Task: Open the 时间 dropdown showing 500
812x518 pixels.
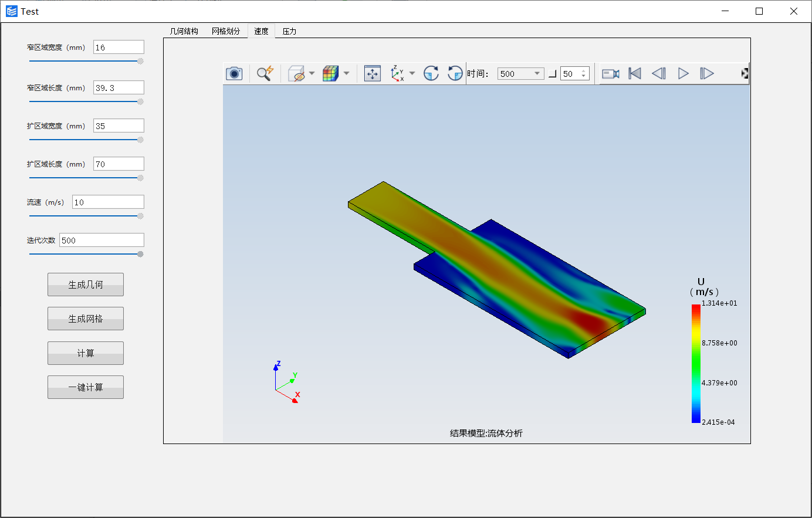Action: tap(521, 73)
